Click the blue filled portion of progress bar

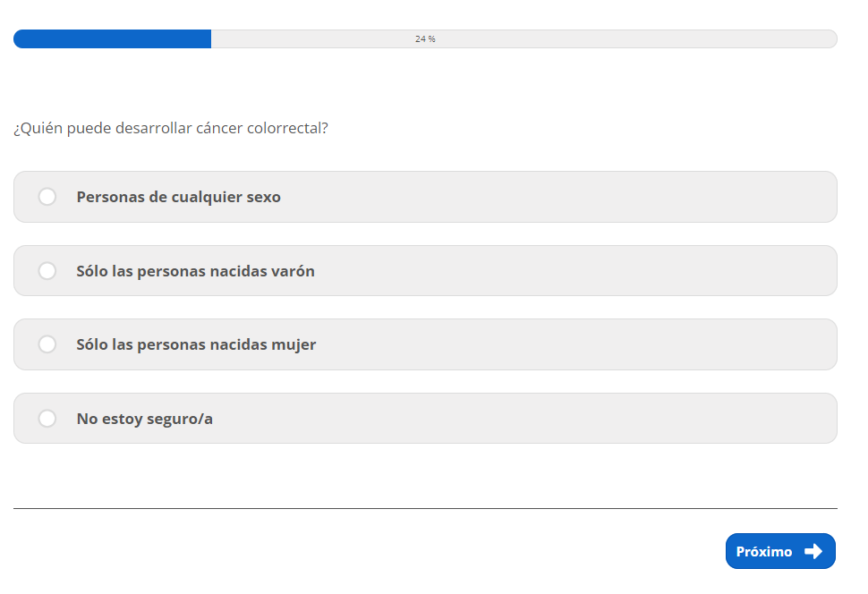click(112, 39)
